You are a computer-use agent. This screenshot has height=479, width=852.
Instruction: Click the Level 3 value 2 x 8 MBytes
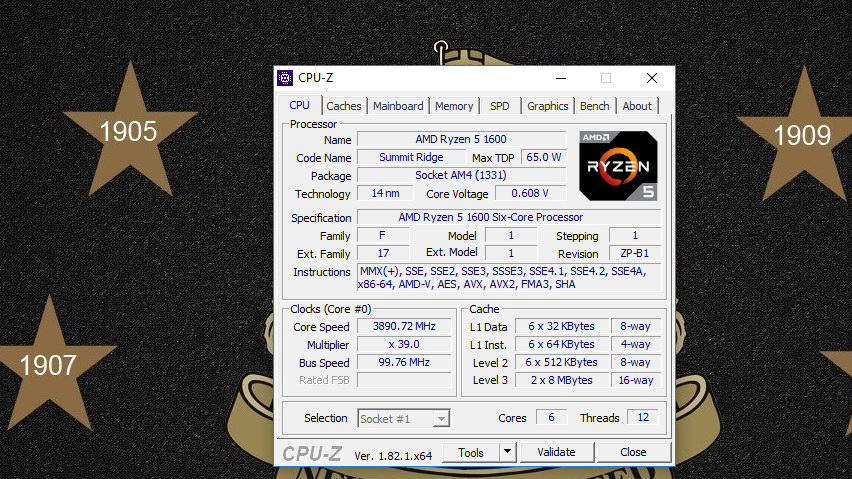tap(561, 380)
